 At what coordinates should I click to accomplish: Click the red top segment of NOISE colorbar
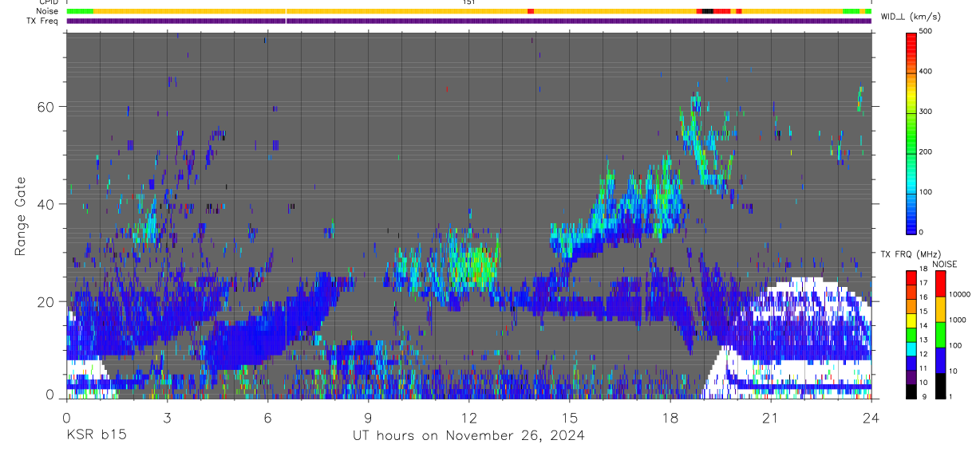pyautogui.click(x=940, y=284)
